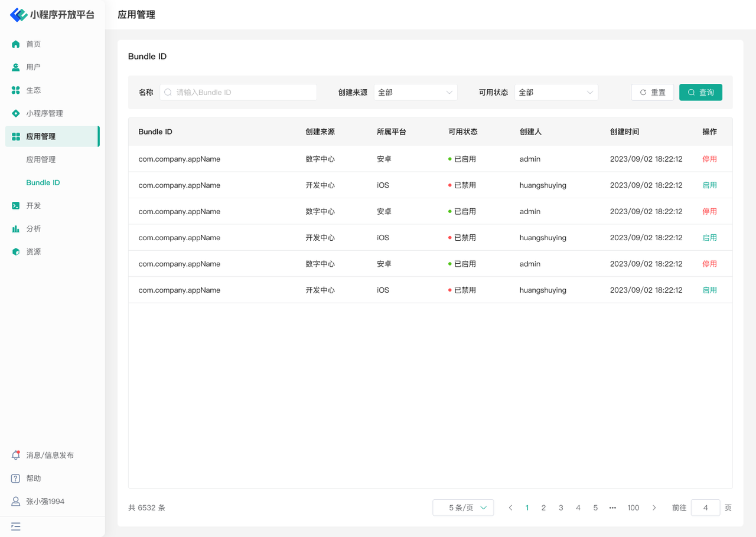This screenshot has height=537, width=756.
Task: Click the home icon in sidebar
Action: [x=16, y=44]
